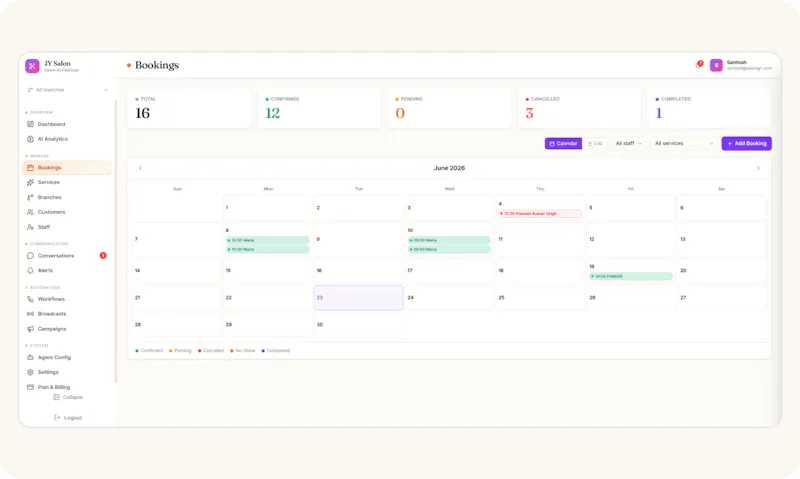
Task: Open the cancelled June 4 booking
Action: [540, 214]
